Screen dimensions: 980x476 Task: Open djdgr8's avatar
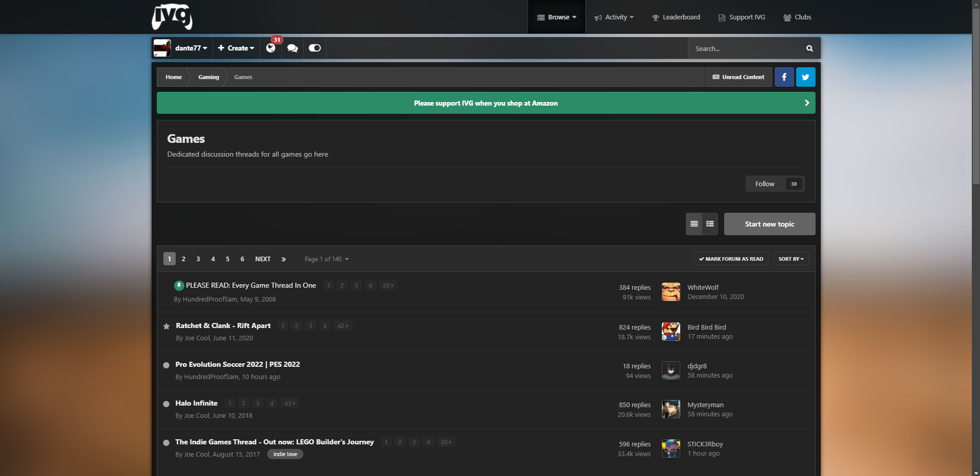(671, 370)
